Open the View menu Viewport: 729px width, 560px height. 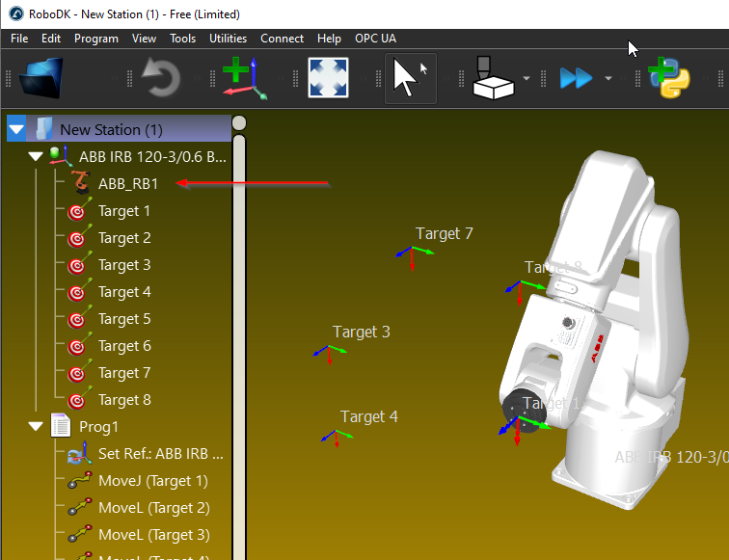[x=144, y=39]
